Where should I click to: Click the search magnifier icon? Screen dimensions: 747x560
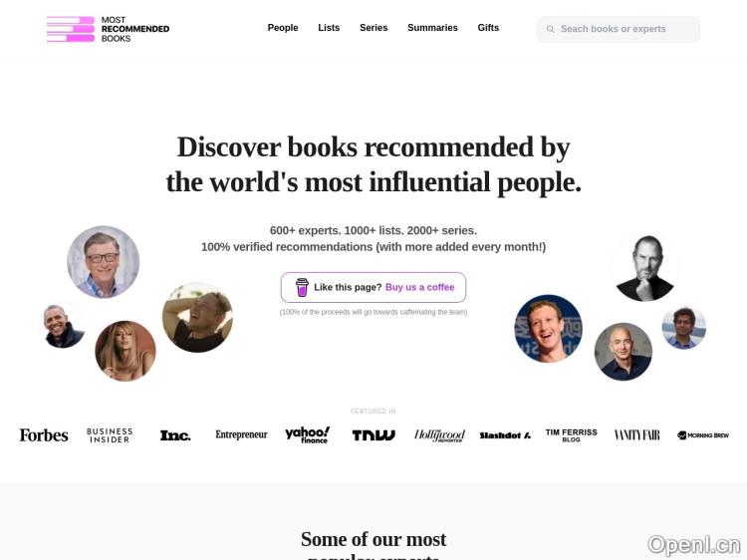click(550, 29)
